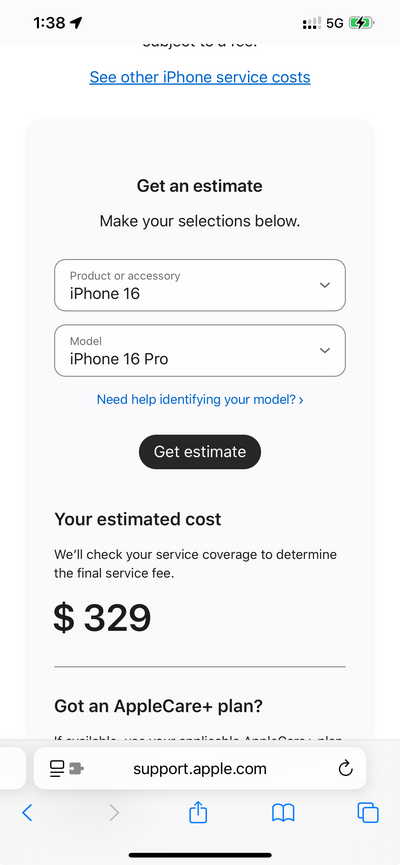Tap the location arrow in status bar
This screenshot has width=400, height=865.
click(x=76, y=23)
